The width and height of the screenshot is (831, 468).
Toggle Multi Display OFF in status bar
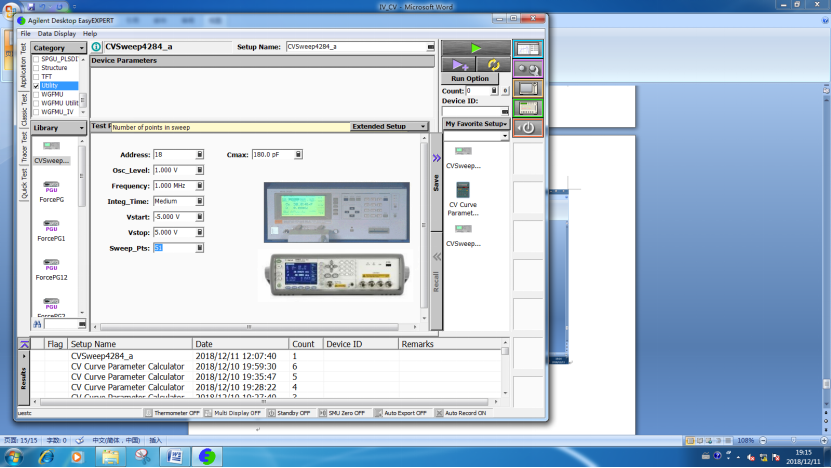[x=233, y=413]
